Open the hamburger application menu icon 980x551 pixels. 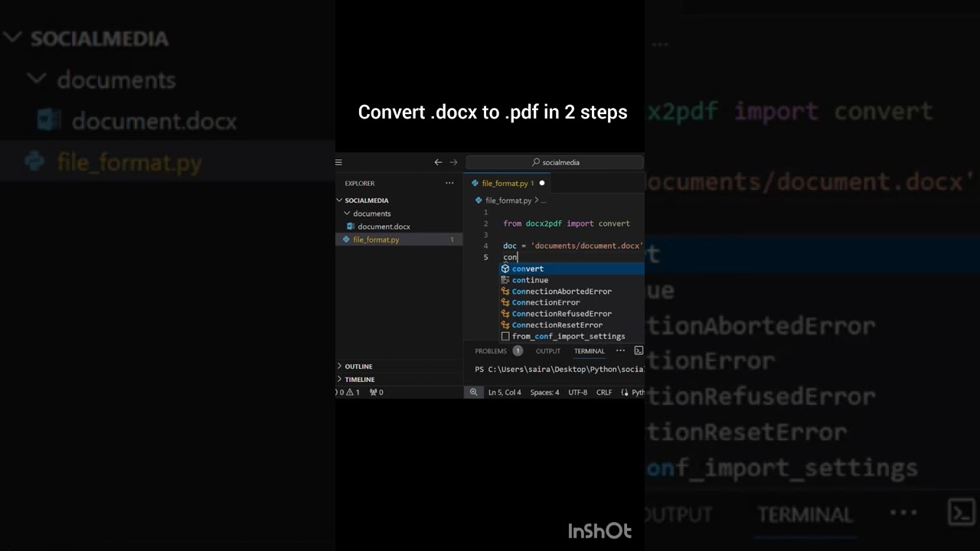point(338,162)
